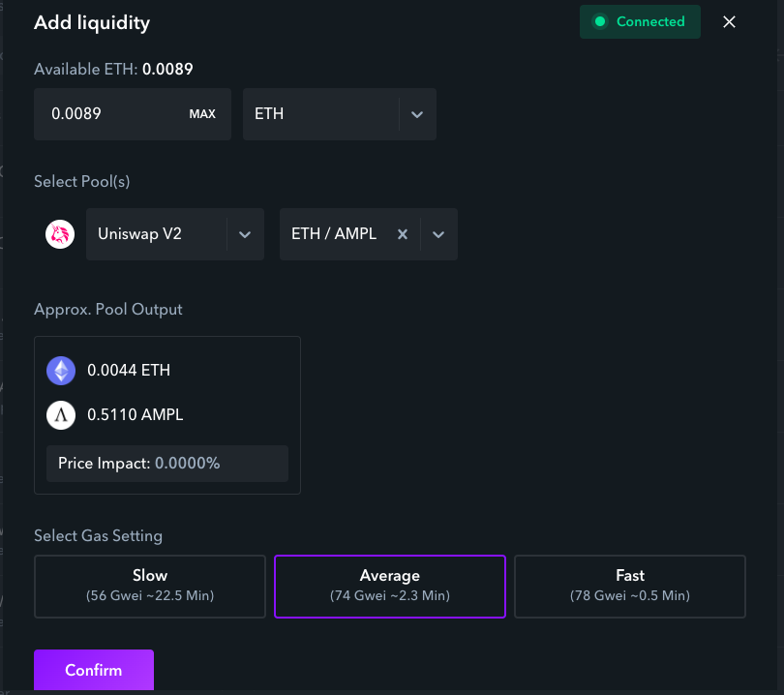Click the Uniswap unicorn logo icon

(60, 234)
